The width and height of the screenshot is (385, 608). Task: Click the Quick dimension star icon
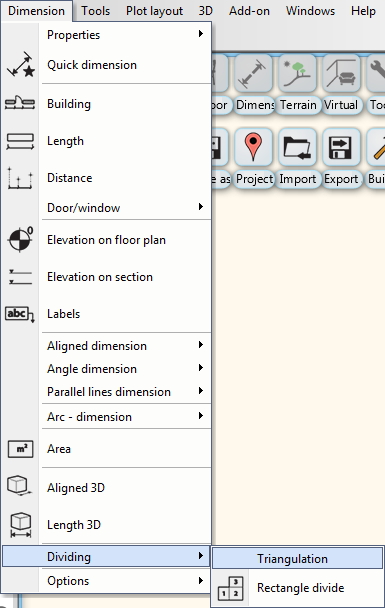pos(21,64)
